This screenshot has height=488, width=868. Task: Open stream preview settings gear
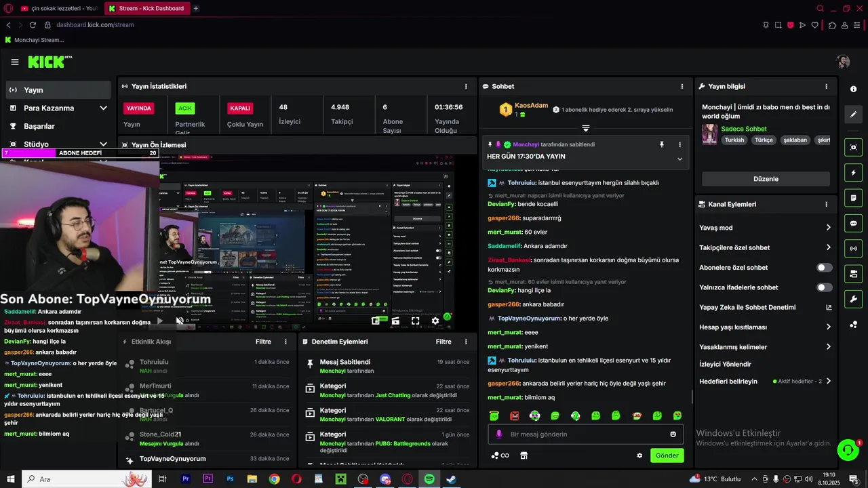pyautogui.click(x=435, y=321)
